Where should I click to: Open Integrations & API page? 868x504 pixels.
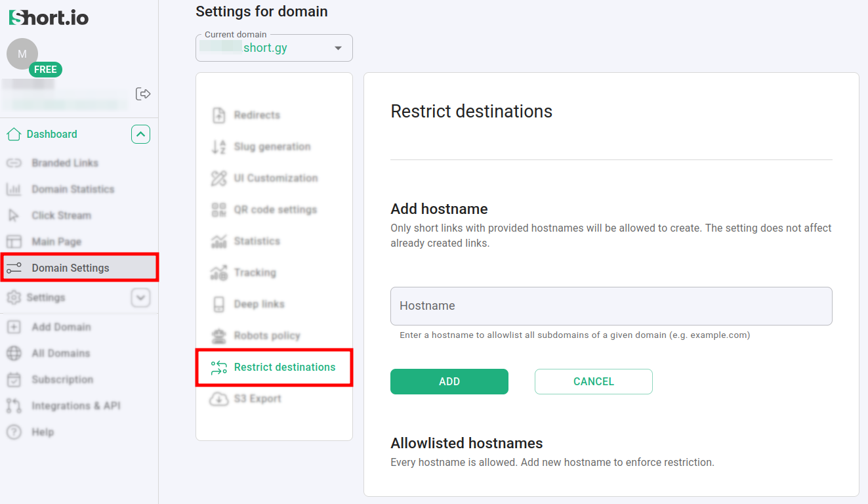(x=75, y=406)
